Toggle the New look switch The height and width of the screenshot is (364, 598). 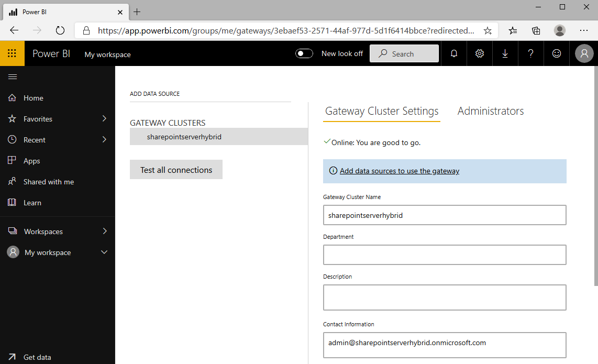point(304,53)
